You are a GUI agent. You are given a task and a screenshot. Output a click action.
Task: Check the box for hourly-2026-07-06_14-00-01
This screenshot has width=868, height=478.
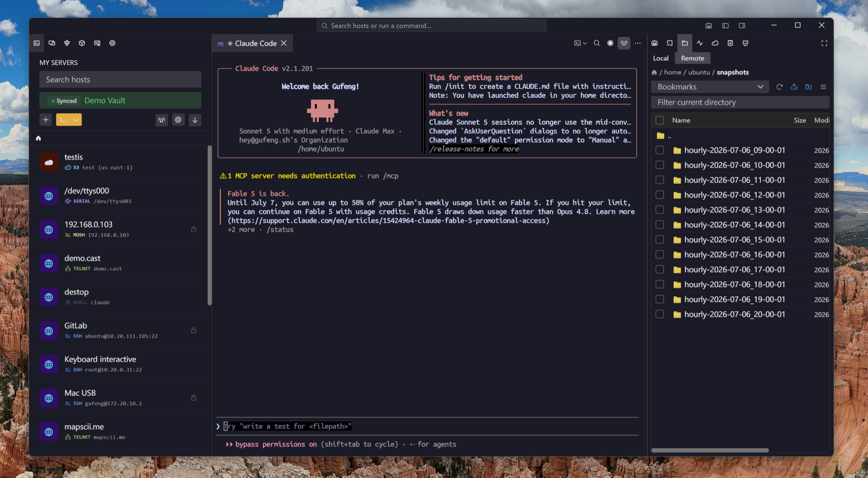[660, 224]
